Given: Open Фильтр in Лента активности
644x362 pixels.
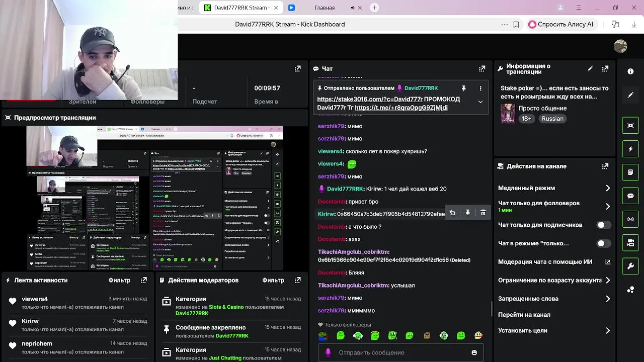Looking at the screenshot, I should (x=119, y=280).
